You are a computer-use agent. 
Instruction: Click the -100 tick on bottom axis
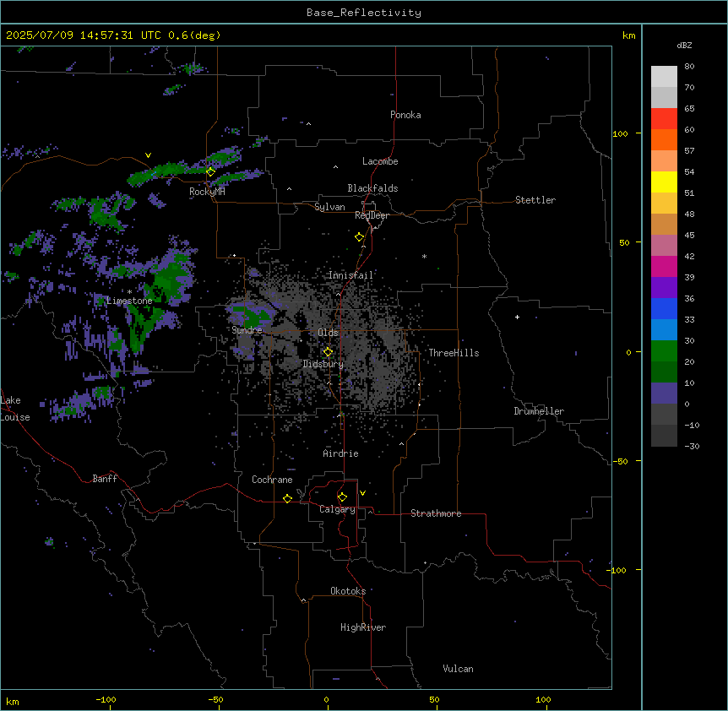coord(106,699)
